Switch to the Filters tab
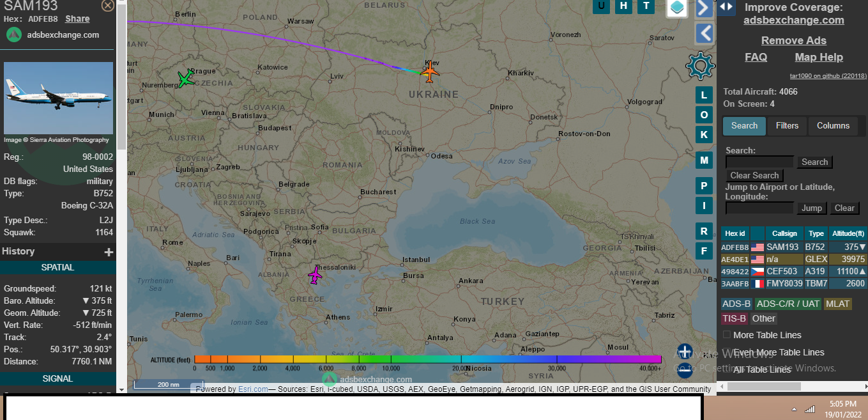The width and height of the screenshot is (868, 420). click(x=787, y=126)
